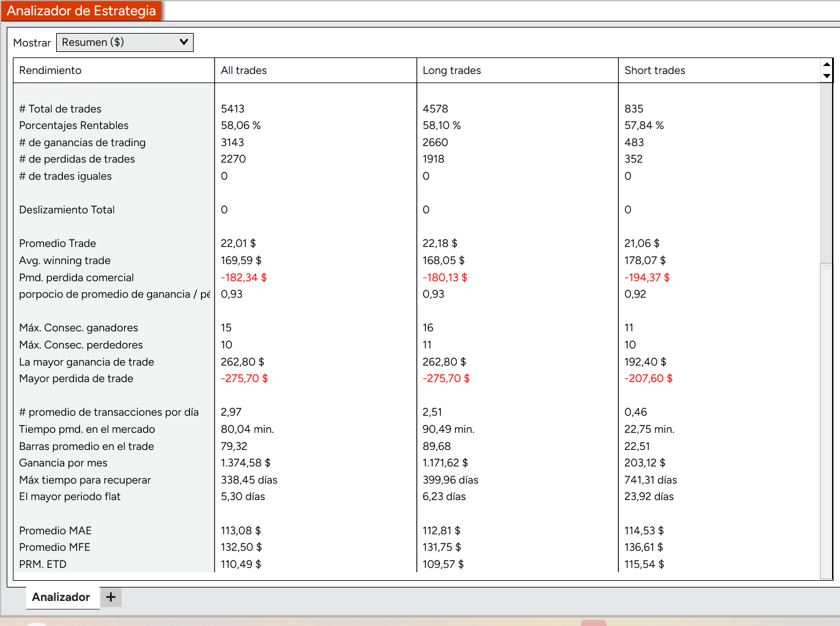Click the 2,97 trades per day value
The width and height of the screenshot is (840, 626).
pos(231,412)
